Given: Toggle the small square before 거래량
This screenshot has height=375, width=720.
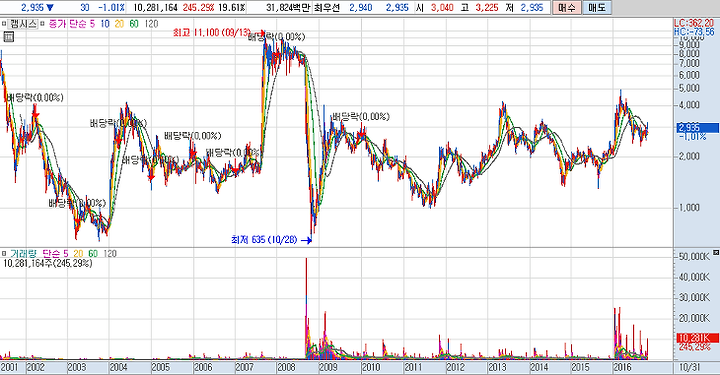Looking at the screenshot, I should (4, 253).
